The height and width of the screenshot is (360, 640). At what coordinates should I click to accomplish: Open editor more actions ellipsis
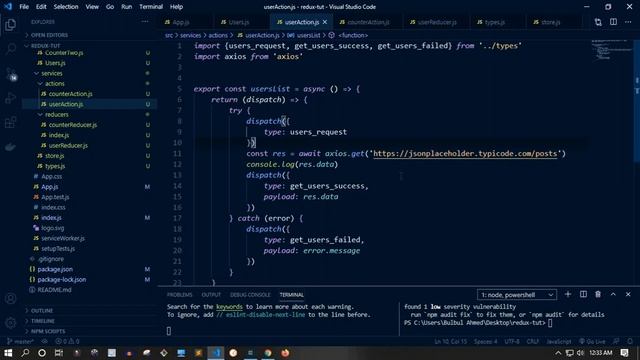[x=628, y=22]
